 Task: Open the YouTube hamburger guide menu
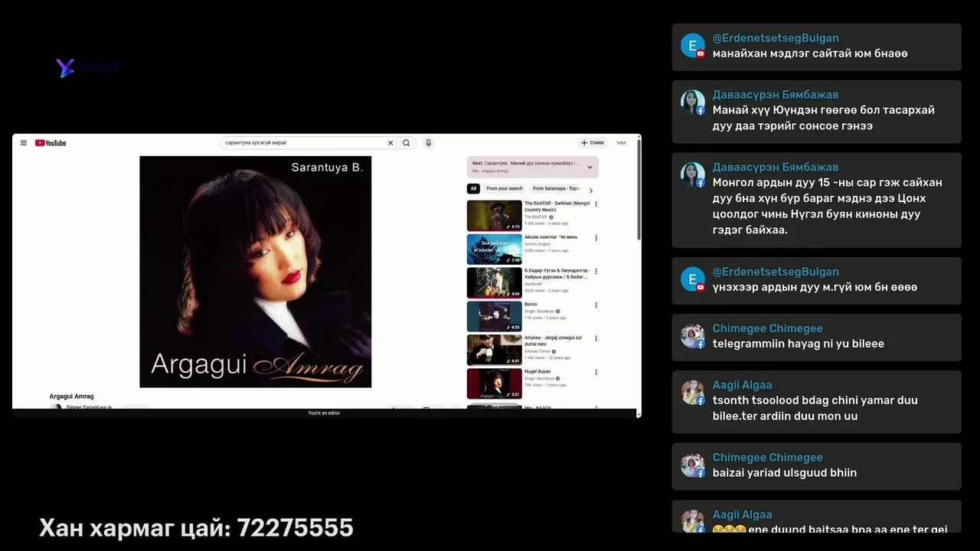pyautogui.click(x=24, y=143)
